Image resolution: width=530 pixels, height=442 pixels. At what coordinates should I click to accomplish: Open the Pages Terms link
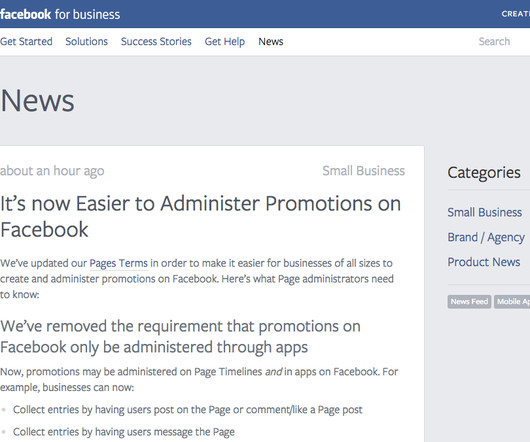pos(119,263)
